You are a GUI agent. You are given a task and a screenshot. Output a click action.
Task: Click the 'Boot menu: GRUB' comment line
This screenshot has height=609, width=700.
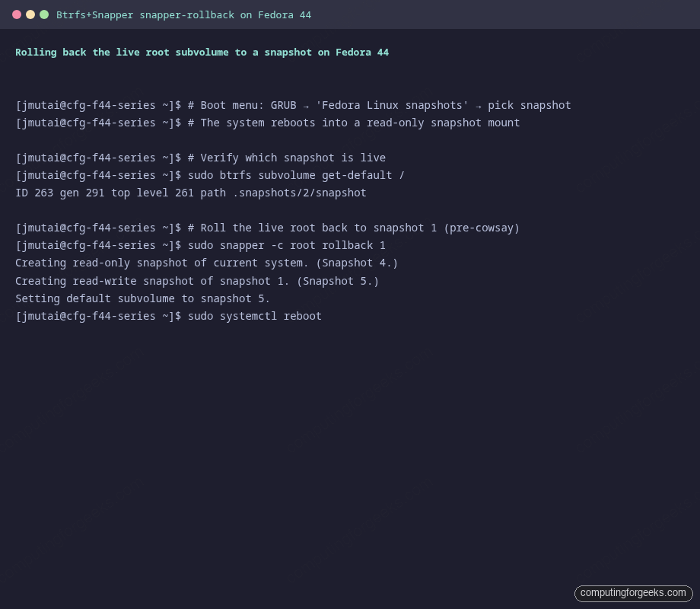293,106
